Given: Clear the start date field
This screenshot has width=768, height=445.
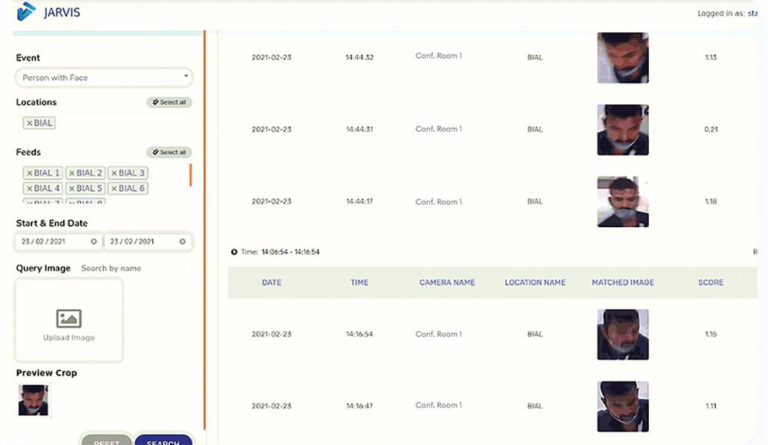Looking at the screenshot, I should pyautogui.click(x=94, y=241).
